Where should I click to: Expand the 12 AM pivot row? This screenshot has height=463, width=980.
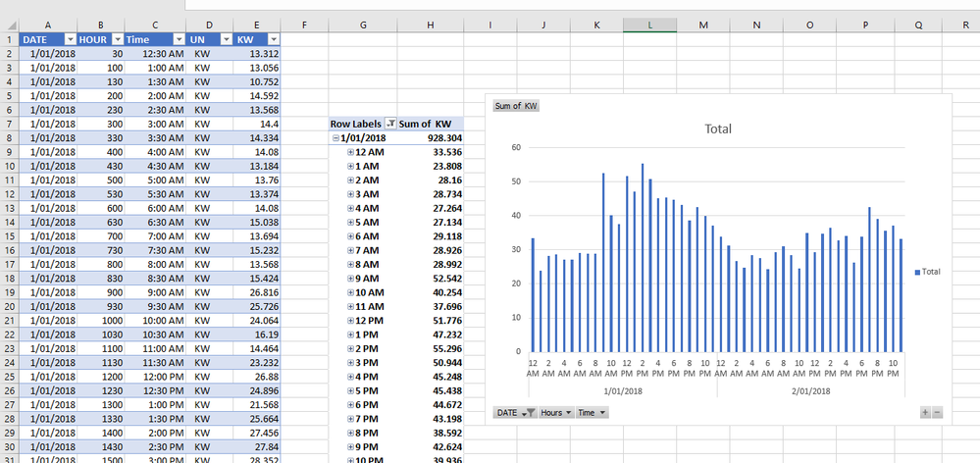point(350,152)
